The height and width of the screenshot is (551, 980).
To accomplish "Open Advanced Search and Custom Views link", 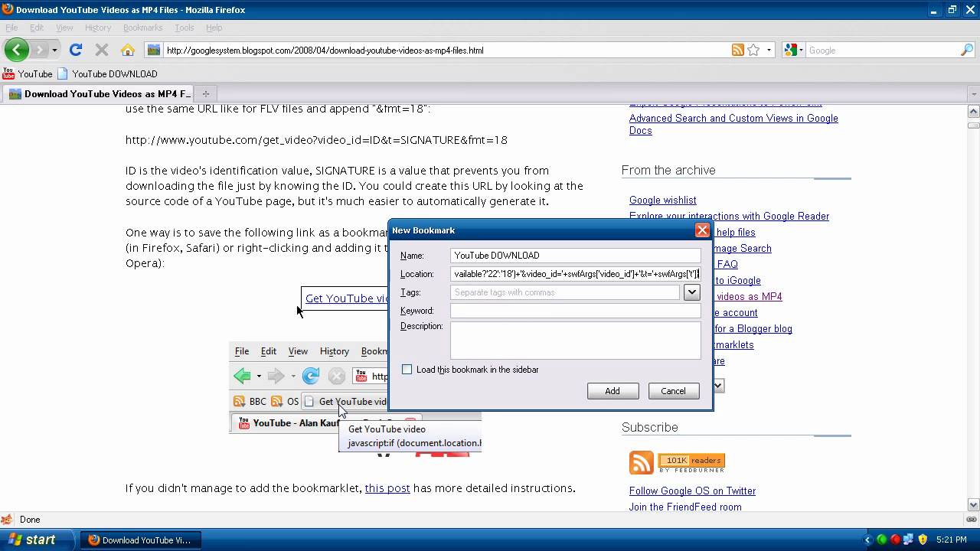I will pyautogui.click(x=733, y=124).
